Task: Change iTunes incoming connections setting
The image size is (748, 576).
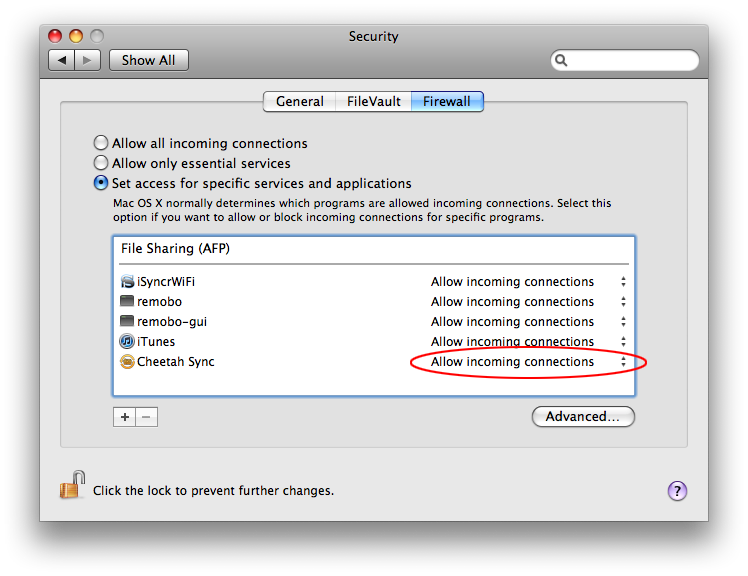Action: click(x=528, y=342)
